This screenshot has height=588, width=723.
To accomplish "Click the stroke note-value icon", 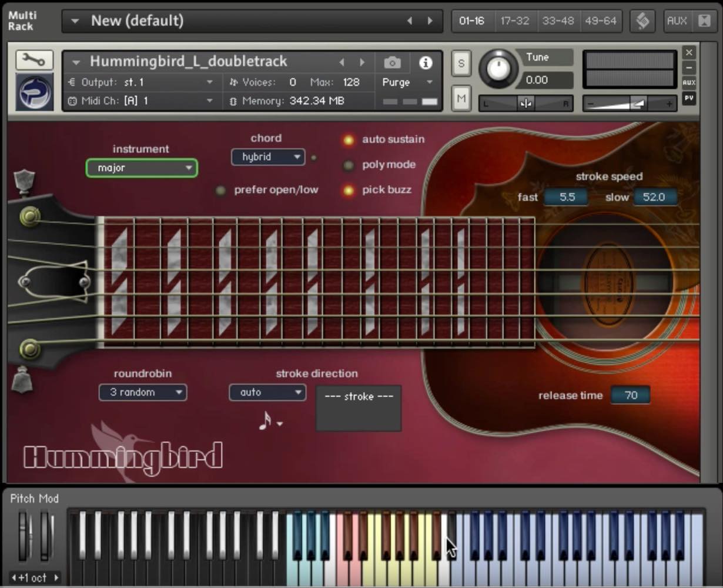I will click(x=265, y=420).
